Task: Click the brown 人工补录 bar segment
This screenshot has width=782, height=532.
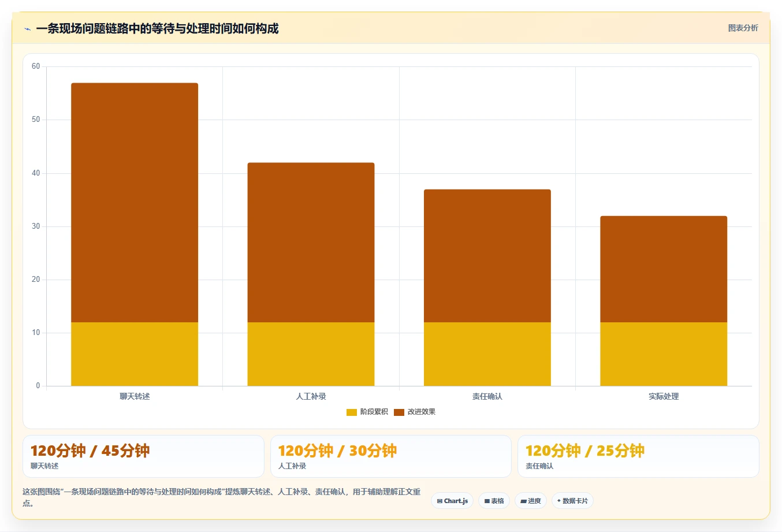Action: pyautogui.click(x=311, y=243)
